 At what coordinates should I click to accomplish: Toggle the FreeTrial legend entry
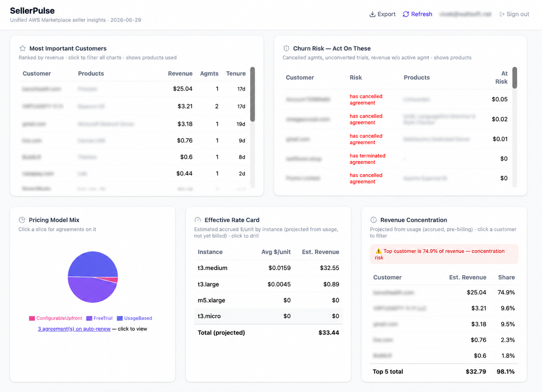pos(100,318)
